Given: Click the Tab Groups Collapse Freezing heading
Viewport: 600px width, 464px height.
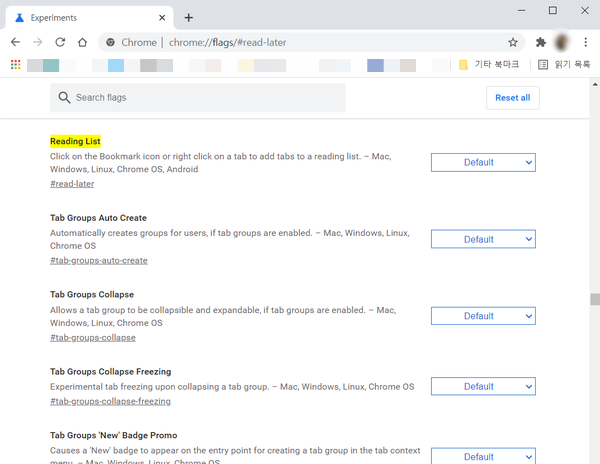Looking at the screenshot, I should (x=111, y=371).
